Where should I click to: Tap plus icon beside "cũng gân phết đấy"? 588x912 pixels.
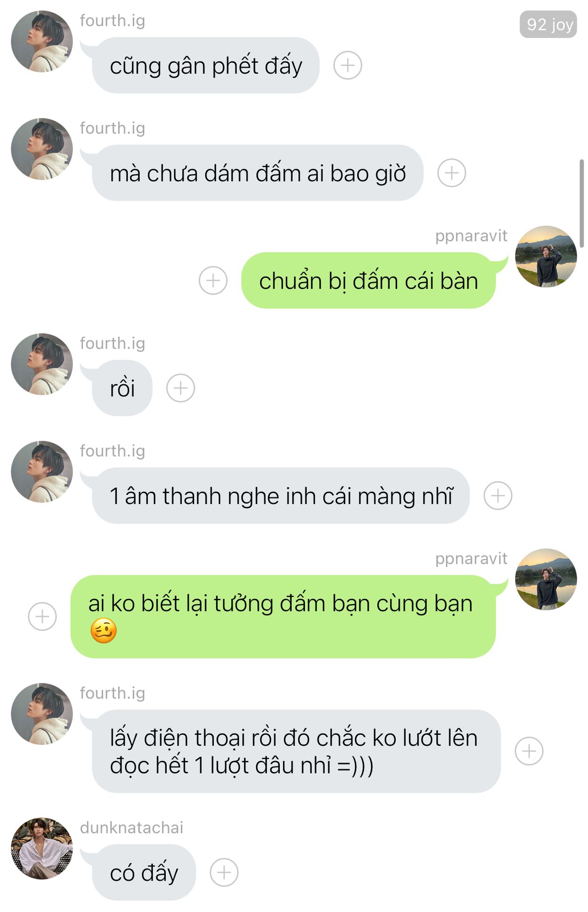[x=348, y=65]
